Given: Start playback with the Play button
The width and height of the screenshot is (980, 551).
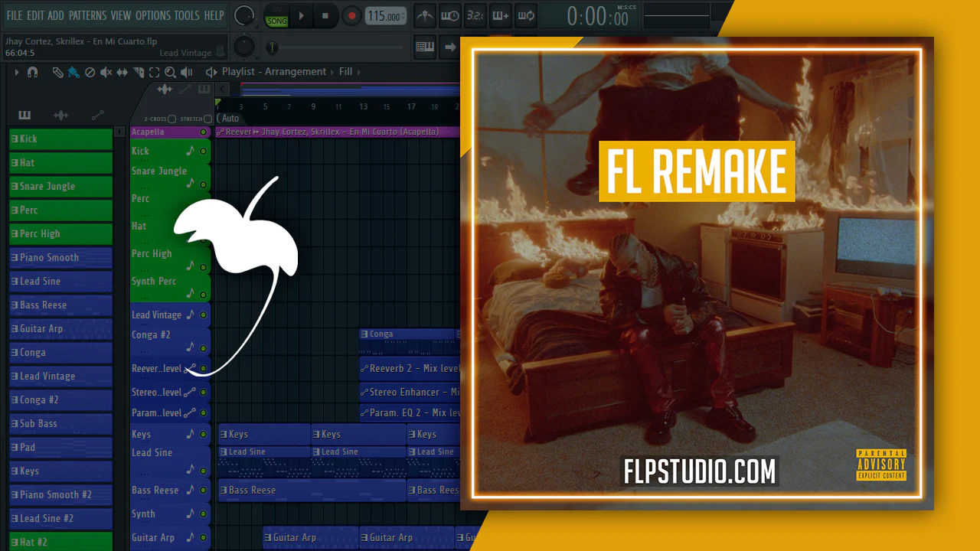Looking at the screenshot, I should click(x=301, y=15).
